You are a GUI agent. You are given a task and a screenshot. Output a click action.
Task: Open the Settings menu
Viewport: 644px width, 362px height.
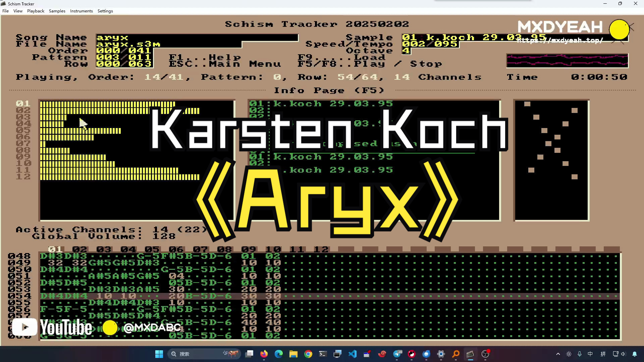[x=105, y=11]
